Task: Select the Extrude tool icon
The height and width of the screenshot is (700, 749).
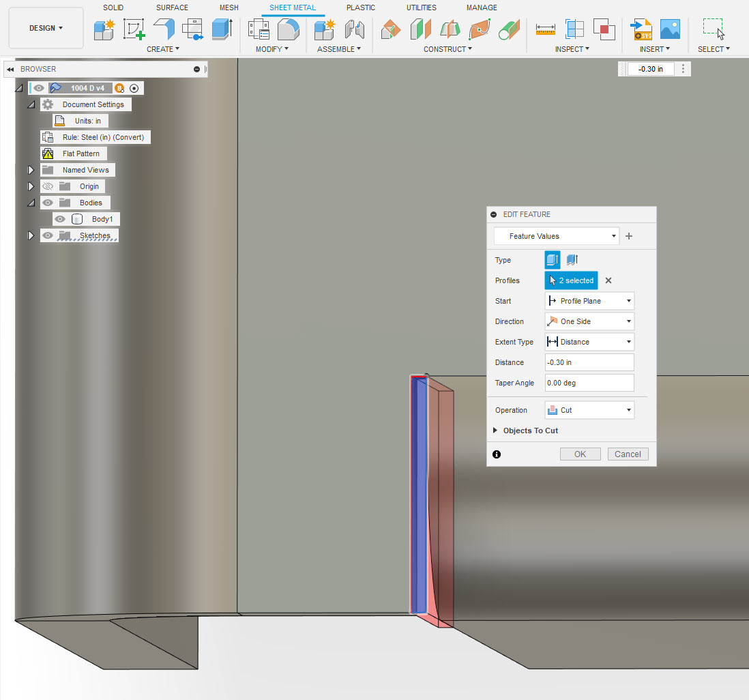Action: point(222,29)
